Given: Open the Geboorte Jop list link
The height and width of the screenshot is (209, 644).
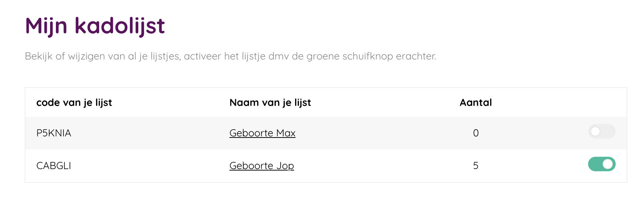Looking at the screenshot, I should coord(261,166).
